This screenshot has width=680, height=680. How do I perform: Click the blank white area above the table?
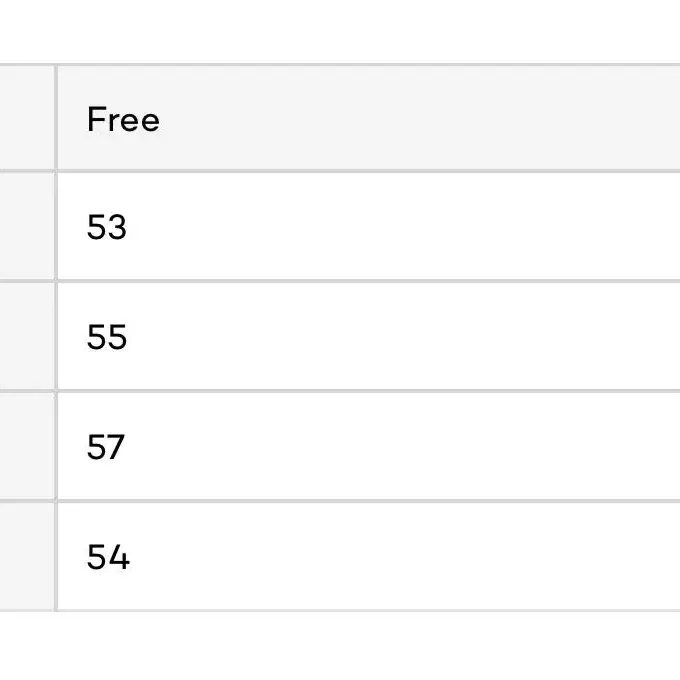[x=340, y=31]
